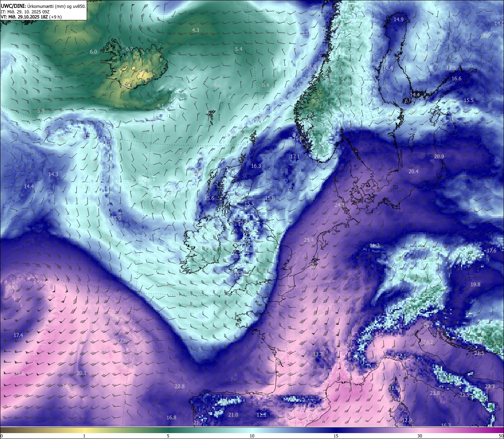Click the value 13.7 over France
The width and height of the screenshot is (504, 439).
(317, 355)
